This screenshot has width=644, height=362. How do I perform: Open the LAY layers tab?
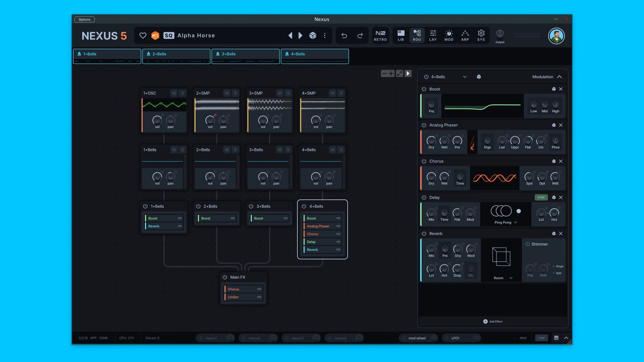(x=433, y=36)
